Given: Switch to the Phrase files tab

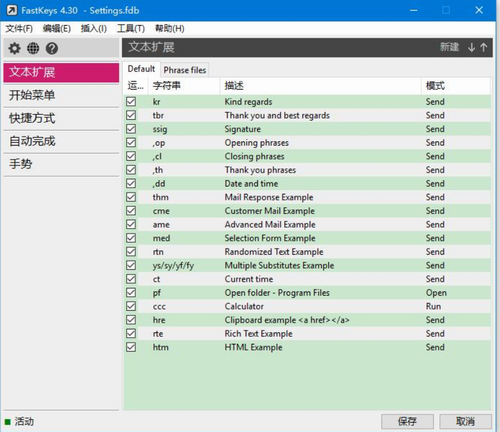Looking at the screenshot, I should (185, 70).
